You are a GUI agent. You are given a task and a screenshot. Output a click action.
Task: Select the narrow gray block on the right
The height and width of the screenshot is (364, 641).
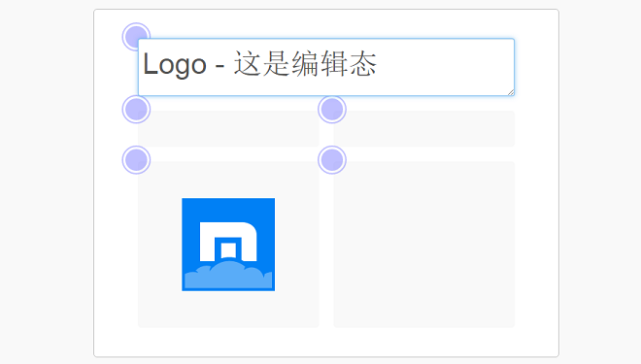pos(423,128)
